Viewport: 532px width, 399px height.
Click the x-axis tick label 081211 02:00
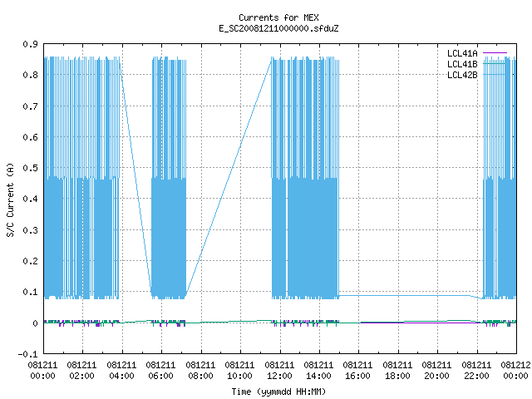tap(81, 371)
